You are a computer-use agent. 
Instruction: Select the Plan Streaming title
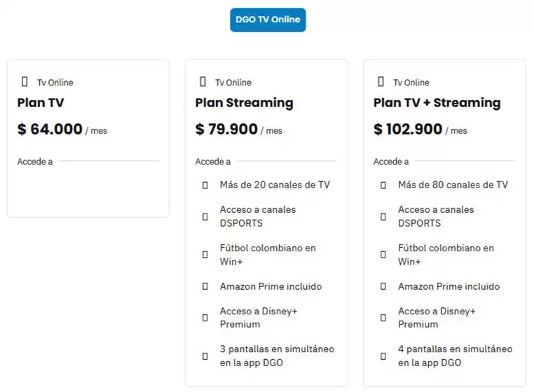point(244,103)
